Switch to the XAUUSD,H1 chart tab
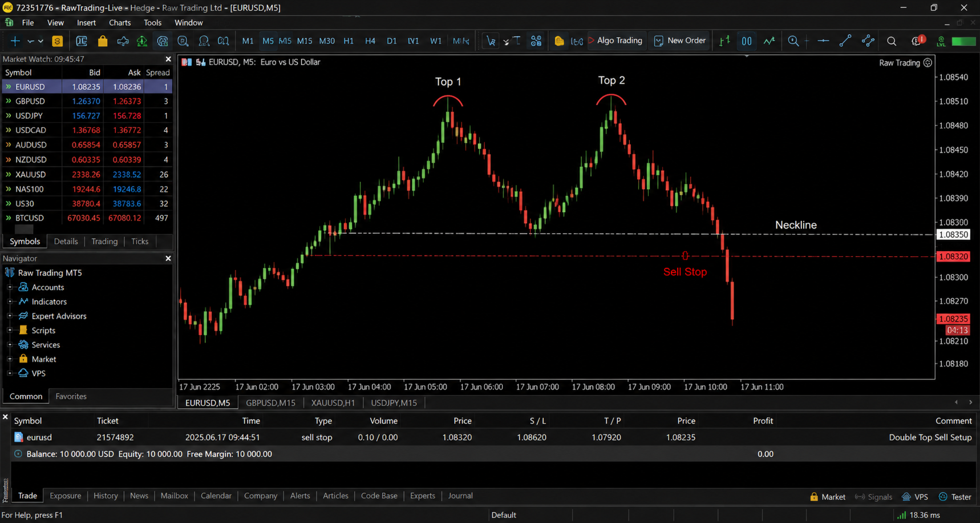 [x=333, y=403]
